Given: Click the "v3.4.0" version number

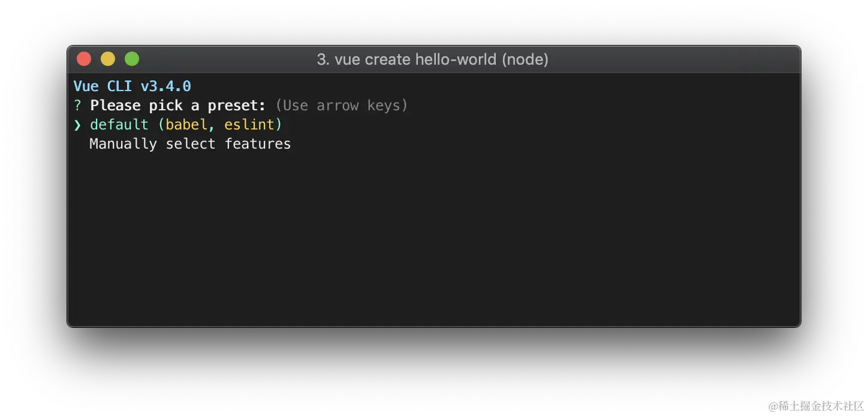Looking at the screenshot, I should pyautogui.click(x=165, y=86).
